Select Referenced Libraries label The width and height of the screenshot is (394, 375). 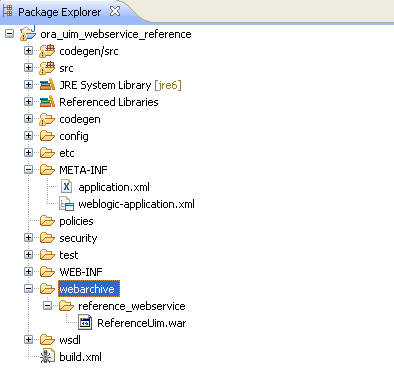pyautogui.click(x=109, y=102)
